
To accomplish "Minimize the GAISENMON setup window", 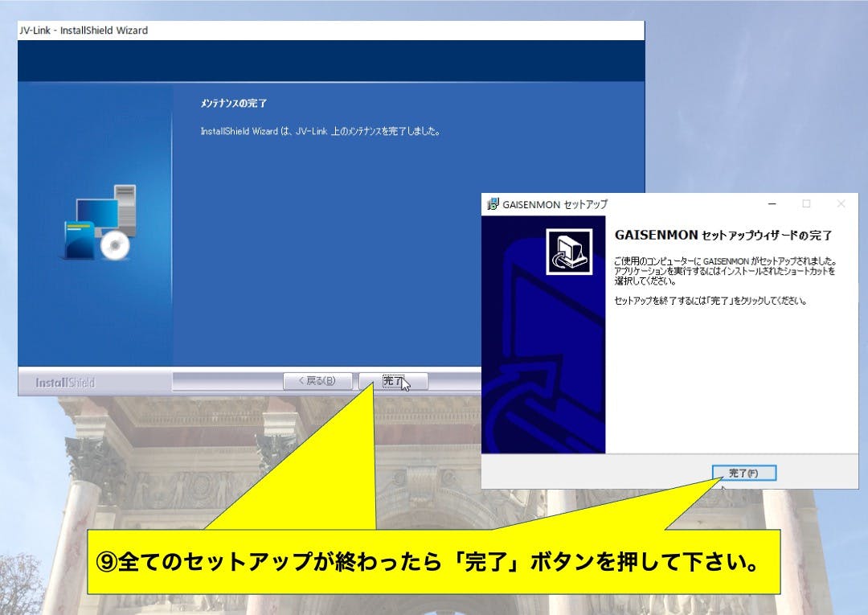I will pos(772,203).
